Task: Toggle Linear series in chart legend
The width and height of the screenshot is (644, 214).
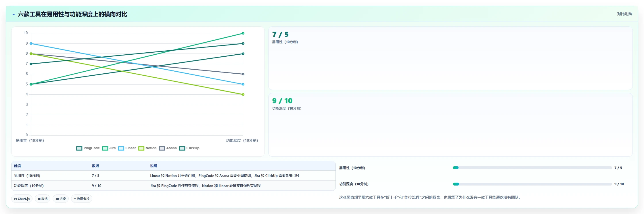Action: click(x=127, y=148)
